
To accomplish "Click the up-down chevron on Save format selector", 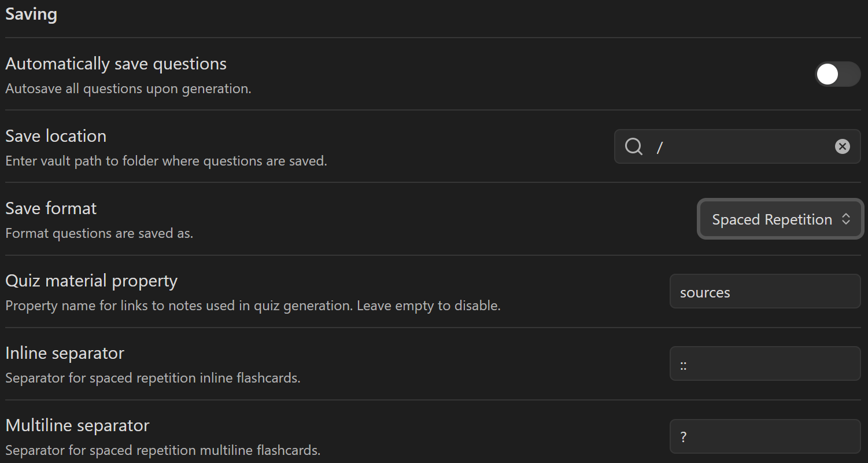I will click(x=846, y=219).
